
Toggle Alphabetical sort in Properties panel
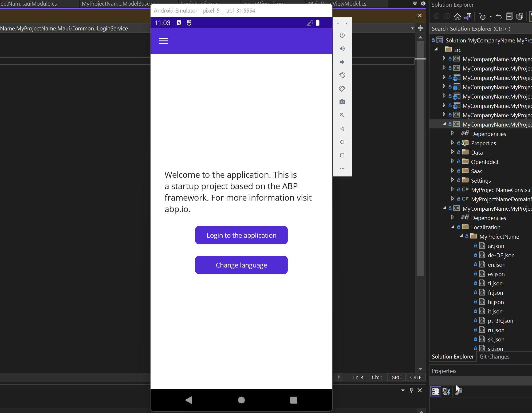click(x=446, y=391)
